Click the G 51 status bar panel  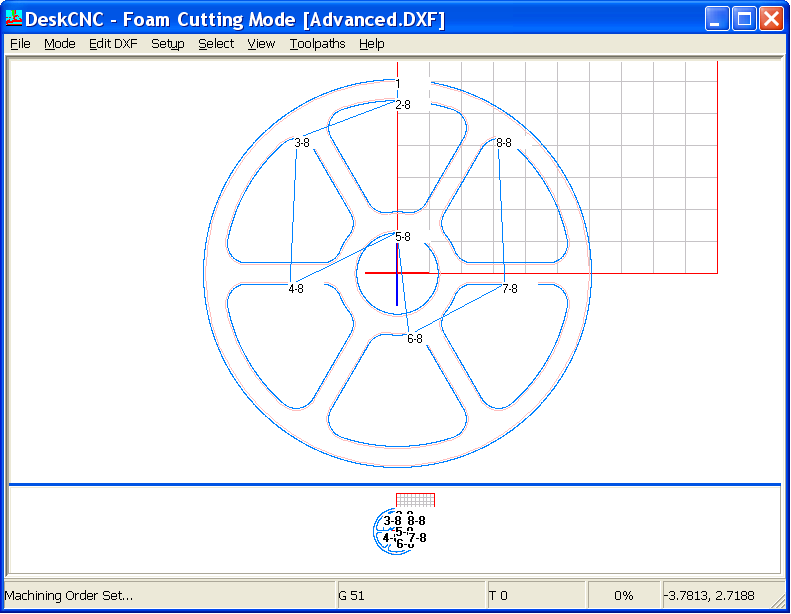pyautogui.click(x=410, y=595)
